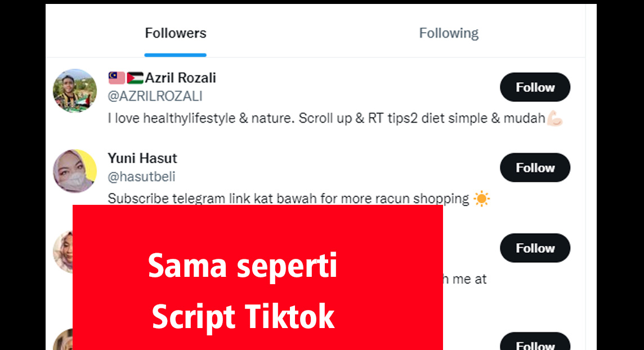
Task: Click the cut-off Follow button at bottom
Action: coord(535,342)
